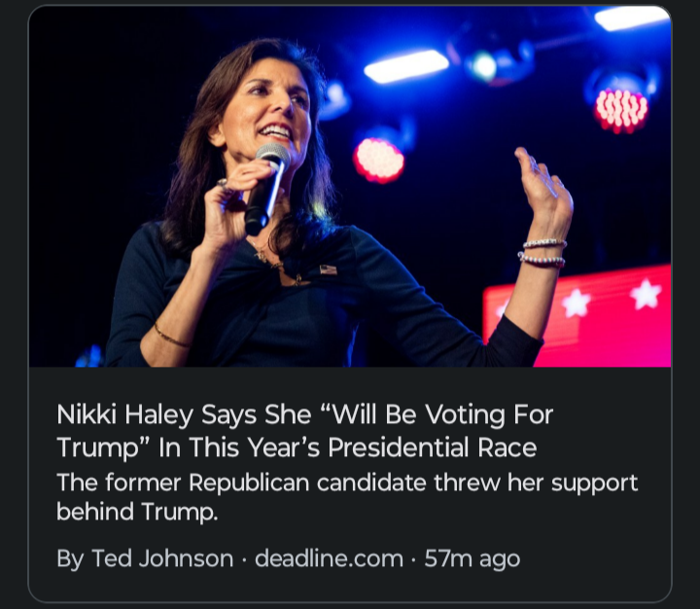Click the rightmost white star on the red banner
Screen dimensions: 700x609
(x=646, y=294)
